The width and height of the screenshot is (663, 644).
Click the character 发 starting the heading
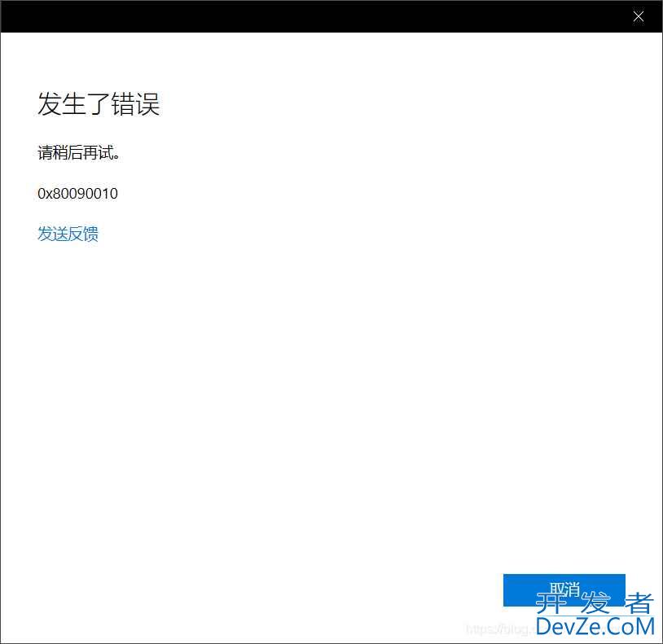[x=48, y=104]
